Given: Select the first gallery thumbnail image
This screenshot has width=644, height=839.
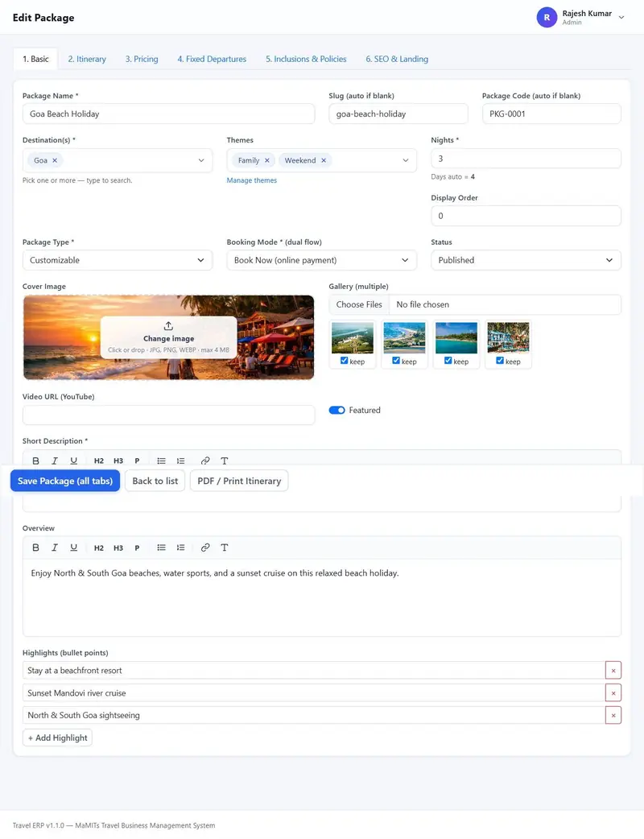Looking at the screenshot, I should point(353,337).
